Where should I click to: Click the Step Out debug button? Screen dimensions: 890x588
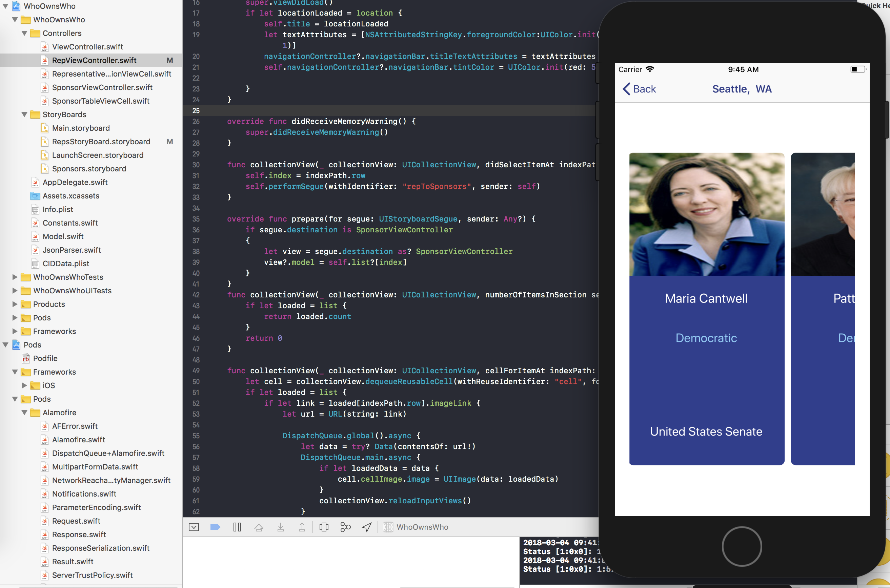pos(302,527)
